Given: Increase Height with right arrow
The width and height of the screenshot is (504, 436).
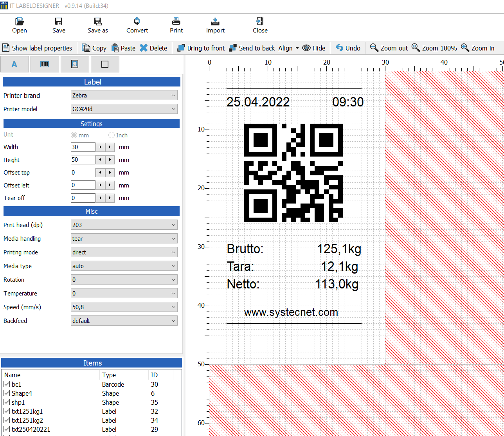Looking at the screenshot, I should (110, 160).
